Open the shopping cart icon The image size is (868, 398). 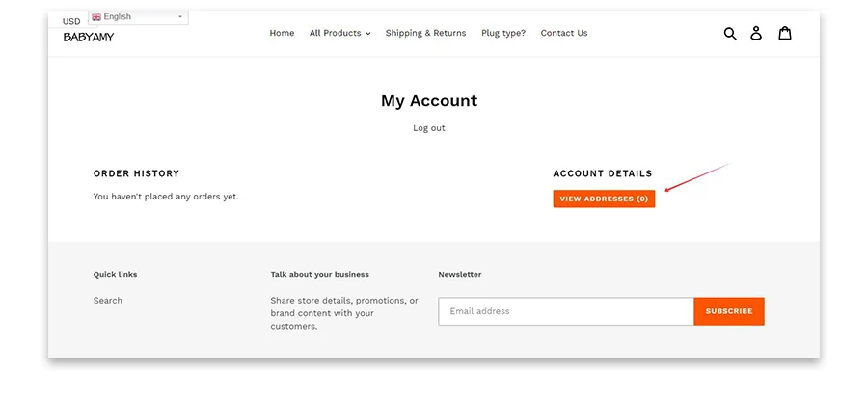pyautogui.click(x=785, y=33)
